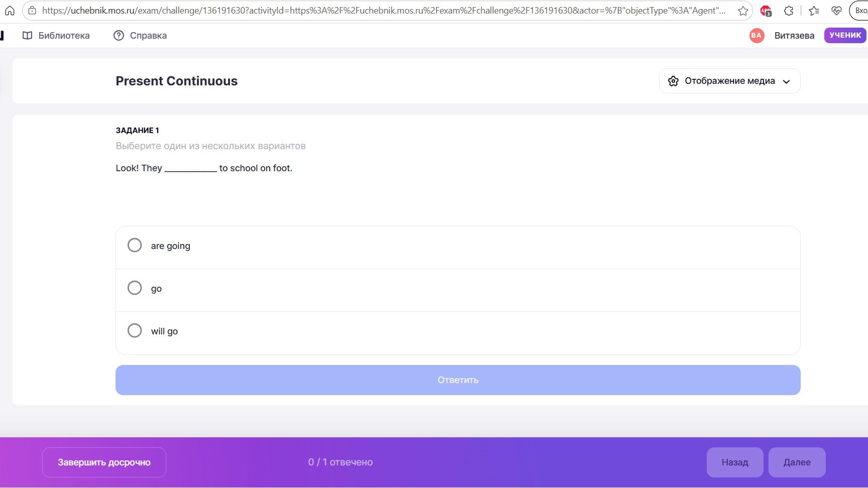Open the browser extensions puzzle icon
This screenshot has height=488, width=868.
[x=789, y=11]
